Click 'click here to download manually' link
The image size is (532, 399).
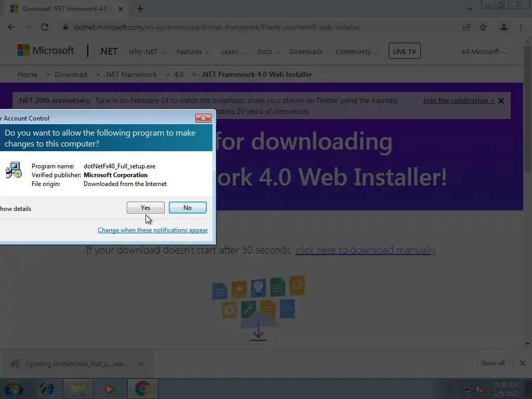coord(365,250)
